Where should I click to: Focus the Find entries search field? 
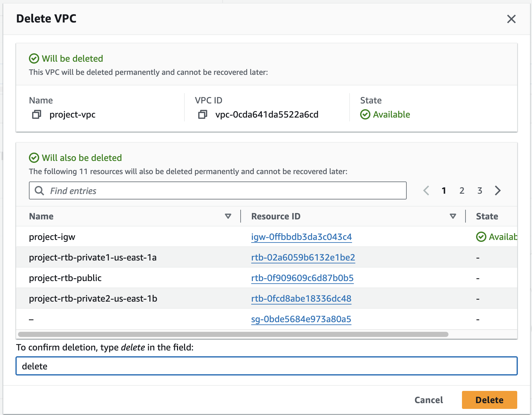tap(225, 190)
